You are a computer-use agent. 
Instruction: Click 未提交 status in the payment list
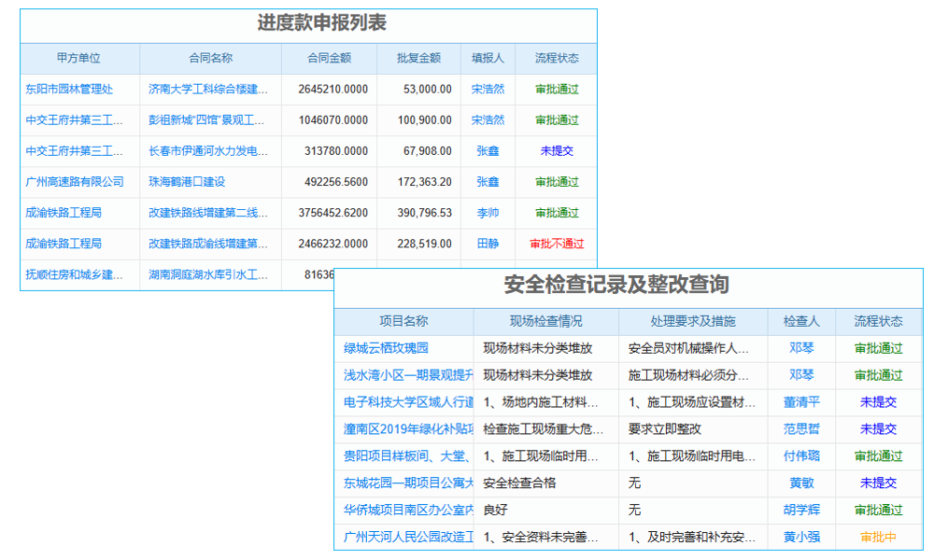[556, 150]
